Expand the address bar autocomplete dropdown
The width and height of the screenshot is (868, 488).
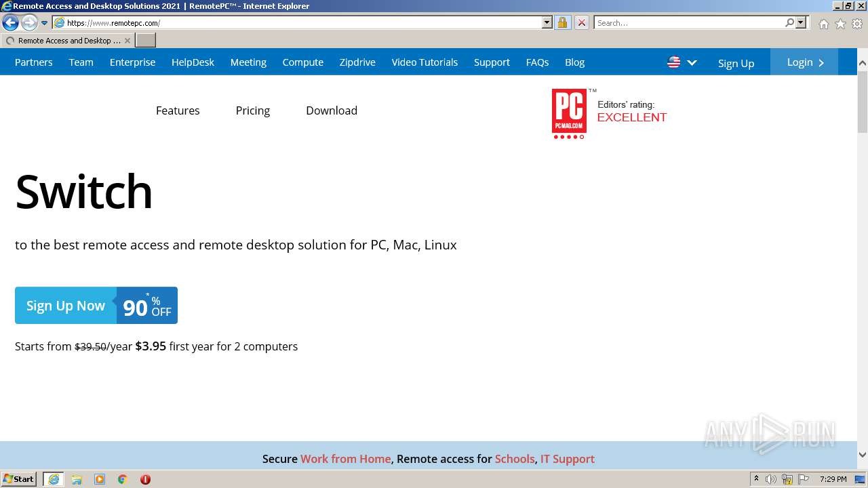547,22
